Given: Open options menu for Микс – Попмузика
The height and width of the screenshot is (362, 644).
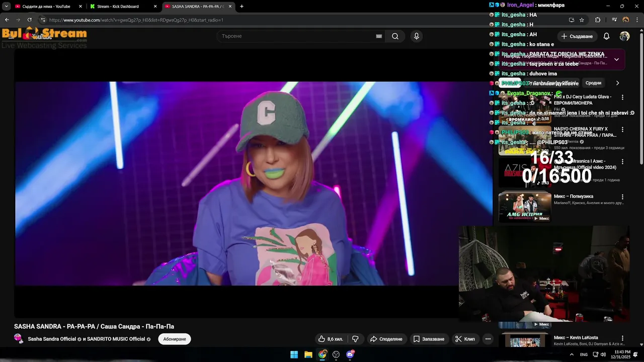Looking at the screenshot, I should point(622,197).
